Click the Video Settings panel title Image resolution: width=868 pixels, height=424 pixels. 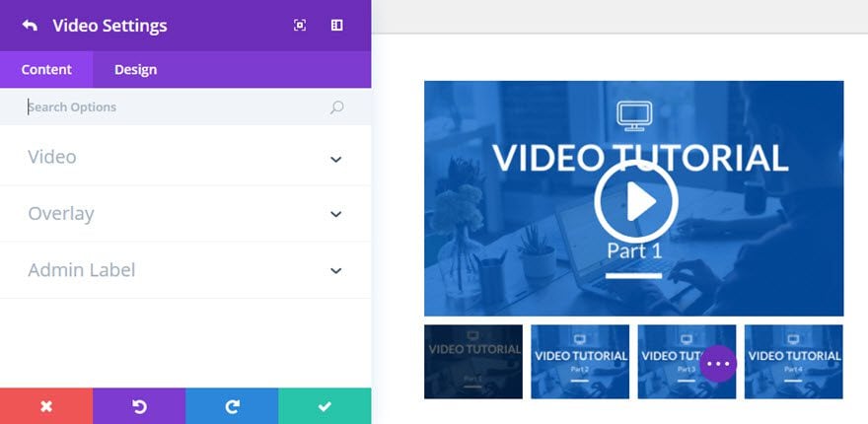coord(109,26)
